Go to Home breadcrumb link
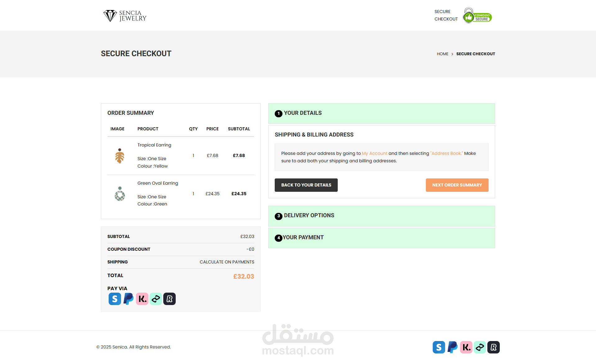596x364 pixels. (442, 54)
